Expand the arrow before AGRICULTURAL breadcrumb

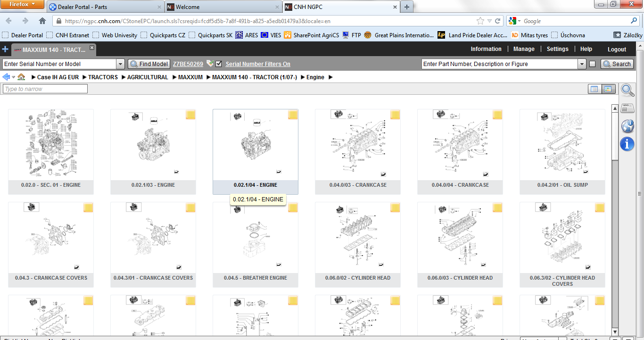pyautogui.click(x=124, y=77)
